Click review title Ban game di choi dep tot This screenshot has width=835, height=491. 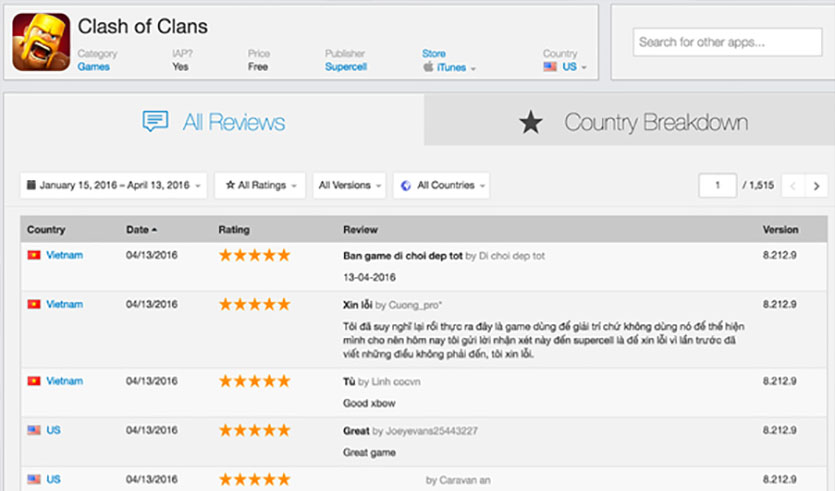pos(403,256)
